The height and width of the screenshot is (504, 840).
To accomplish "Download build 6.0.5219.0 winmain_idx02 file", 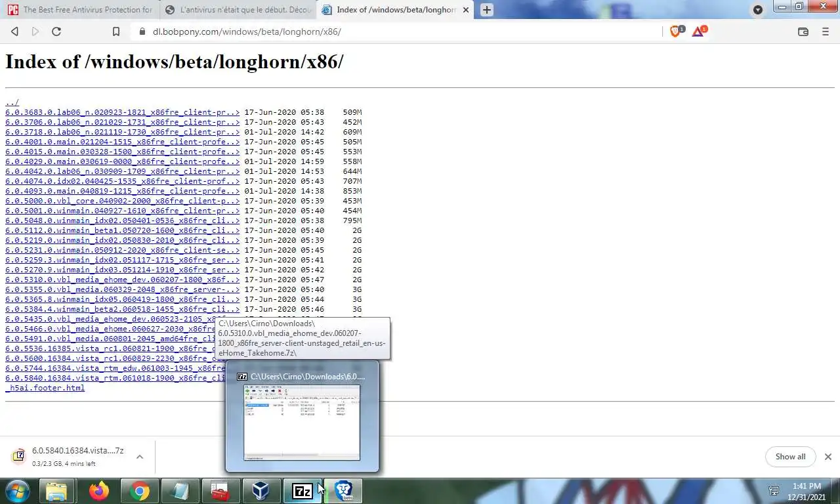I will pos(123,240).
